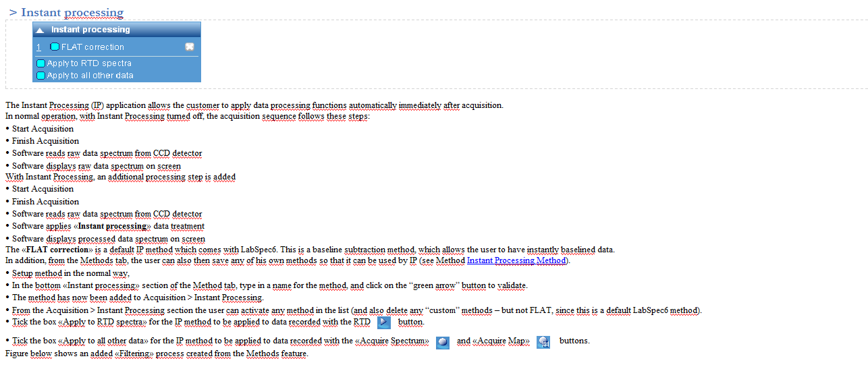Screen dimensions: 868x369
Task: Click the FLAT correction label text
Action: pyautogui.click(x=92, y=47)
